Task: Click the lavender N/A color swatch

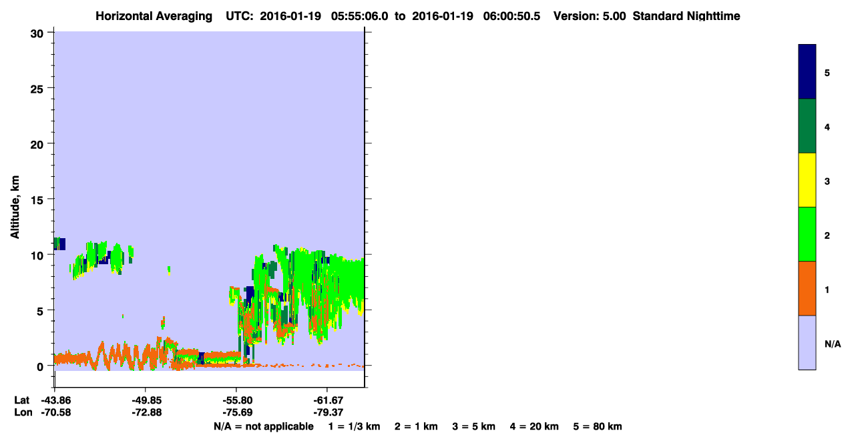Action: coord(807,342)
